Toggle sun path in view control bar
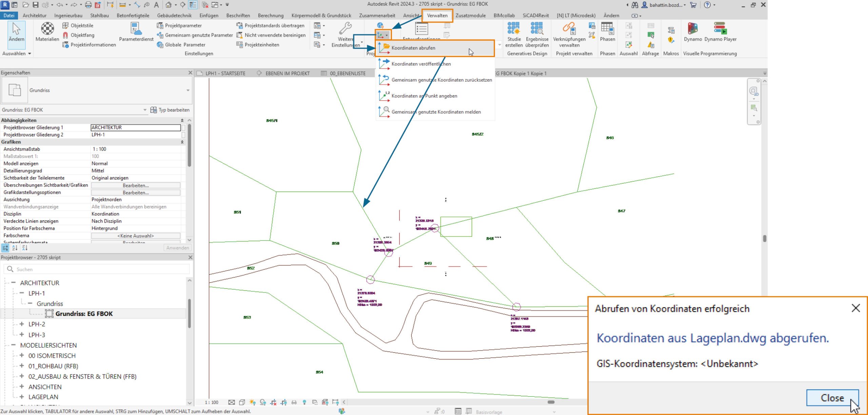The image size is (868, 415). point(252,402)
